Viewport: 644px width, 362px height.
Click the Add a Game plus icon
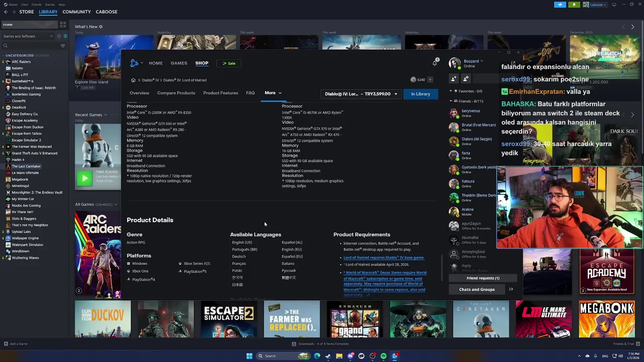pyautogui.click(x=6, y=344)
